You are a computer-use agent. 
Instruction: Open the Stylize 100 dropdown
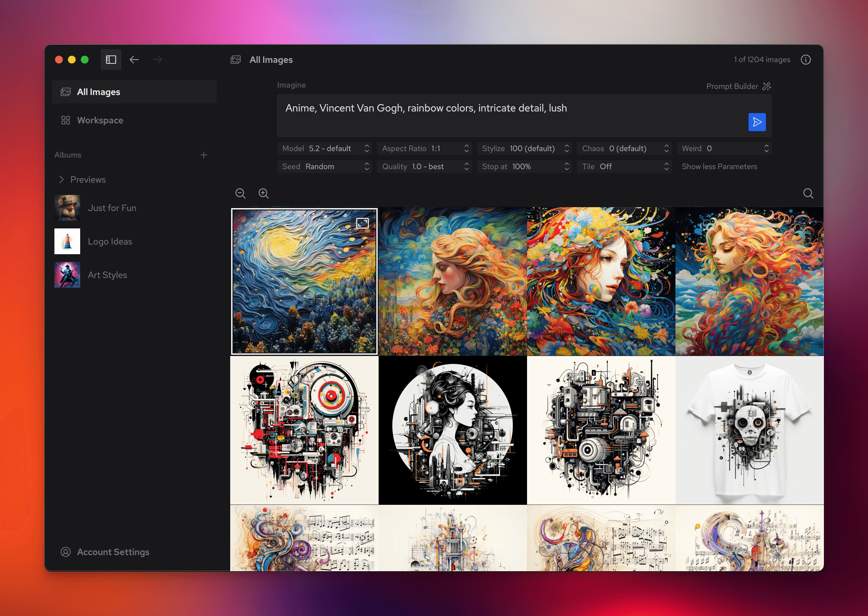point(524,148)
